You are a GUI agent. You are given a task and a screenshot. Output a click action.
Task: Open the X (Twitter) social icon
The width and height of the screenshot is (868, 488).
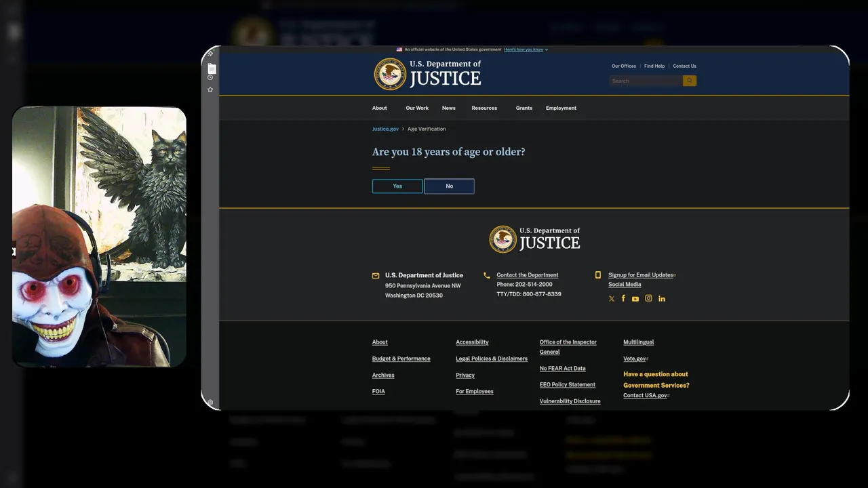click(612, 299)
